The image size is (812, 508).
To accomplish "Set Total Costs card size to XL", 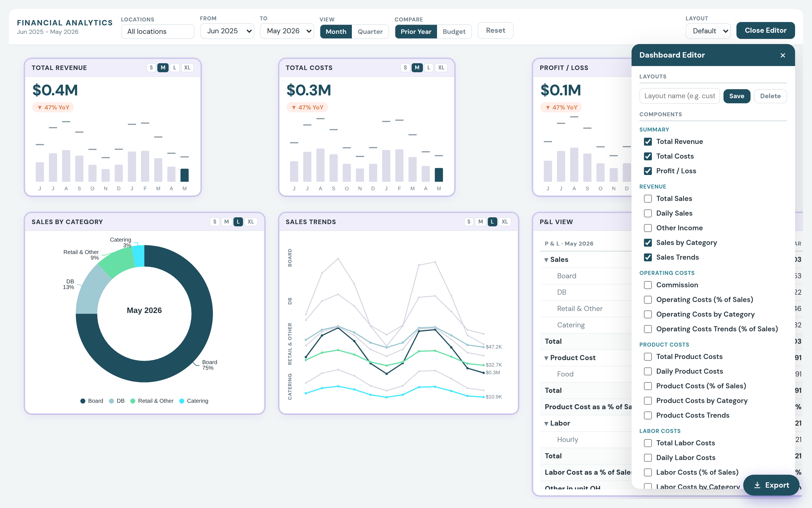I will click(x=441, y=67).
